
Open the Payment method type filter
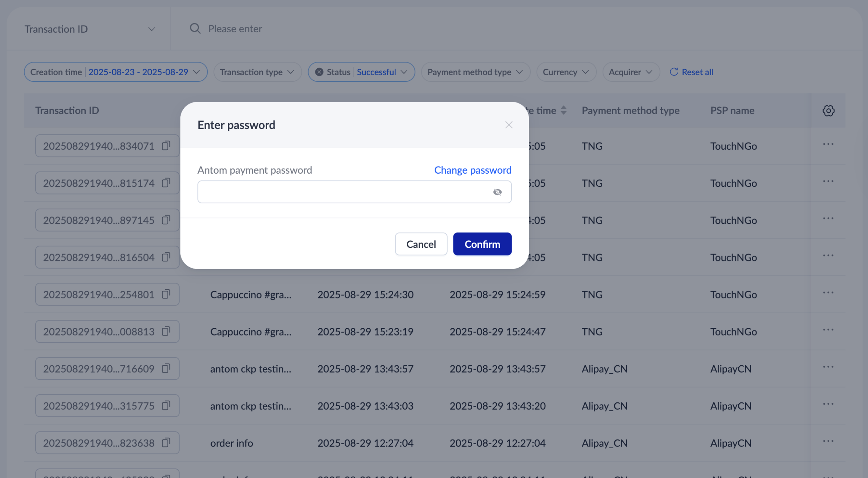point(475,72)
